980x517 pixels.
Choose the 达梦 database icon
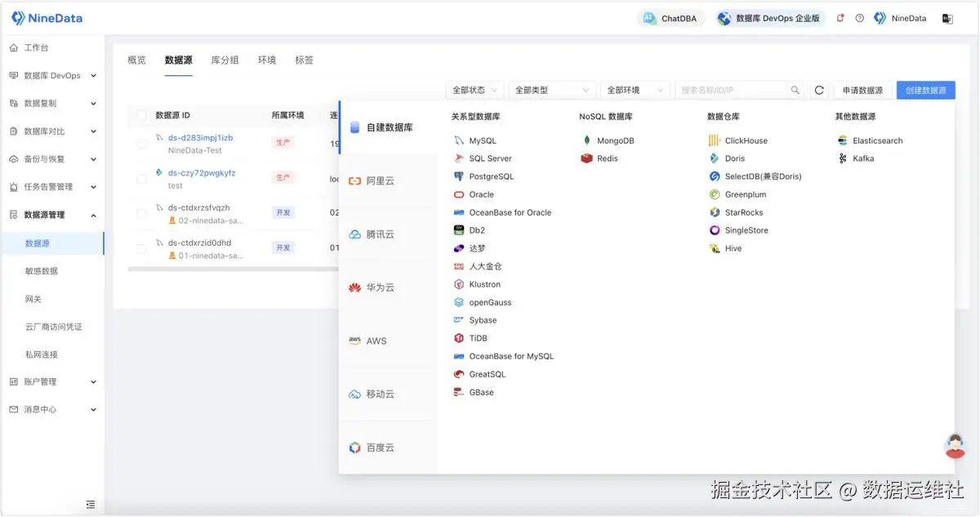click(459, 248)
